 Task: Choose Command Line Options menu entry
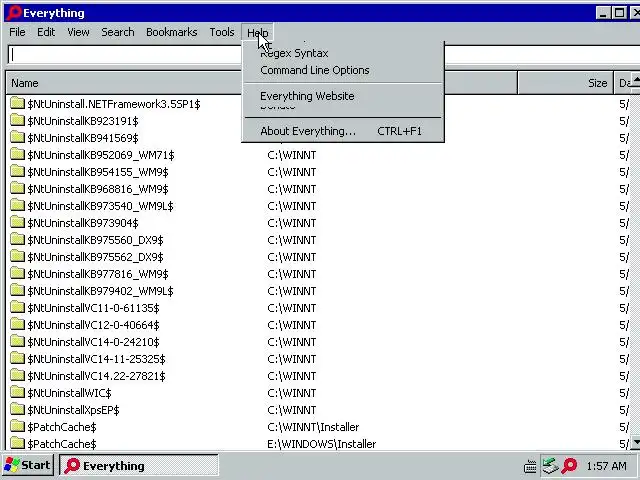pos(315,70)
